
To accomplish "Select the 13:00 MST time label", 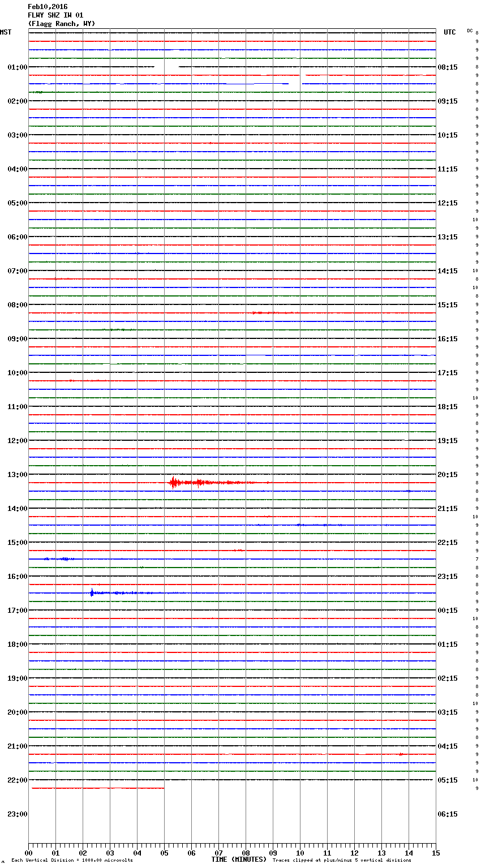I will pos(18,475).
